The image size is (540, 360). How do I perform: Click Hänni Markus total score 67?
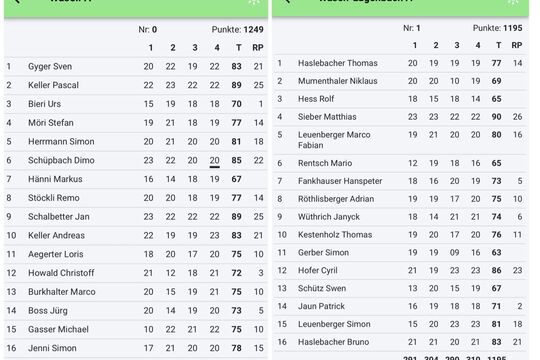pyautogui.click(x=236, y=179)
